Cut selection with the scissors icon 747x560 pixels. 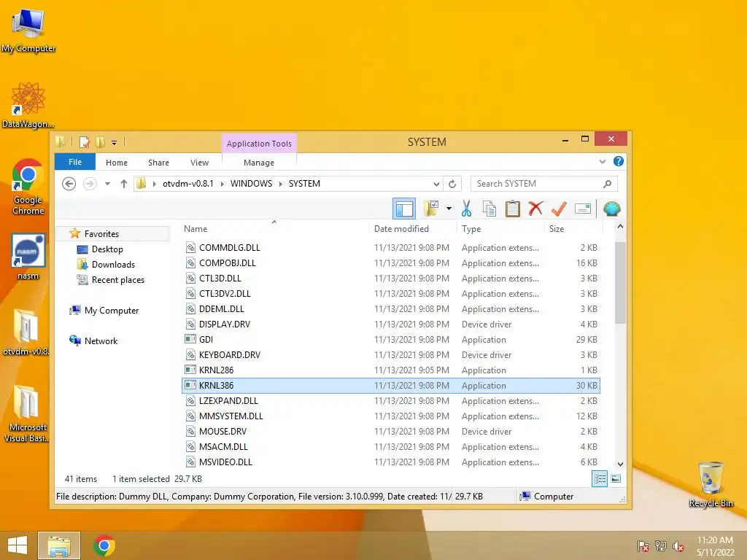click(466, 209)
